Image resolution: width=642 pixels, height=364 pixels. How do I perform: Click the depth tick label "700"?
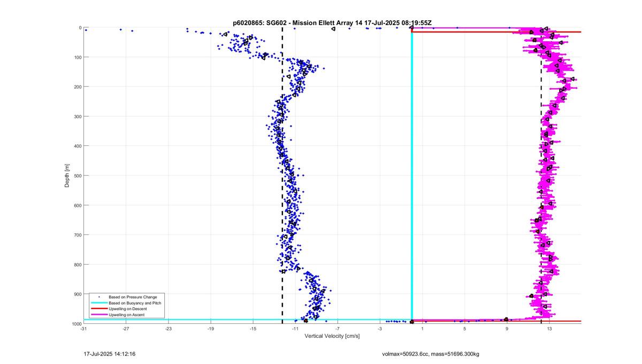77,235
